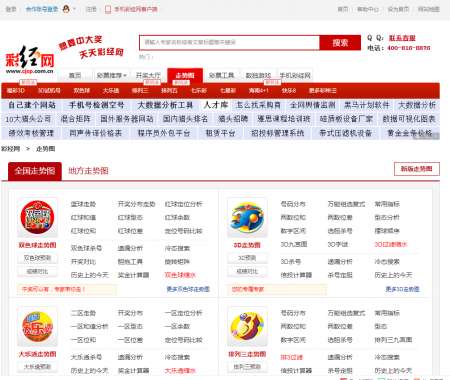Click the red 搜索 search button
The height and width of the screenshot is (380, 450).
(340, 42)
